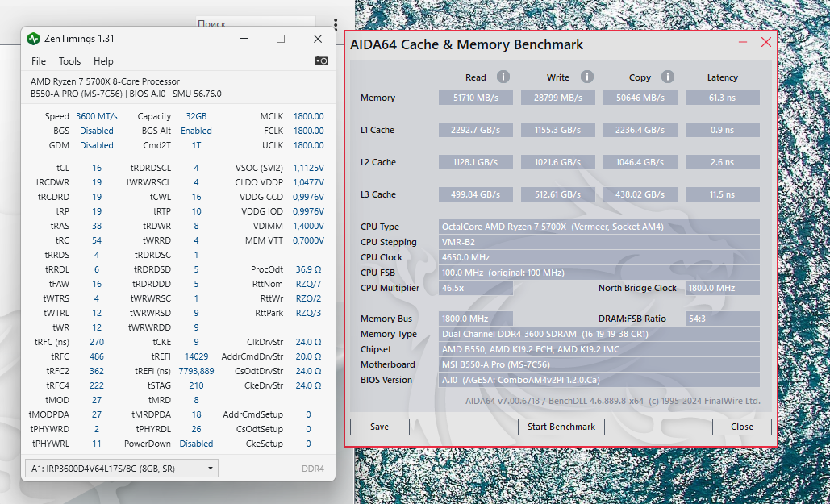Show info for Write column
This screenshot has width=830, height=504.
587,77
